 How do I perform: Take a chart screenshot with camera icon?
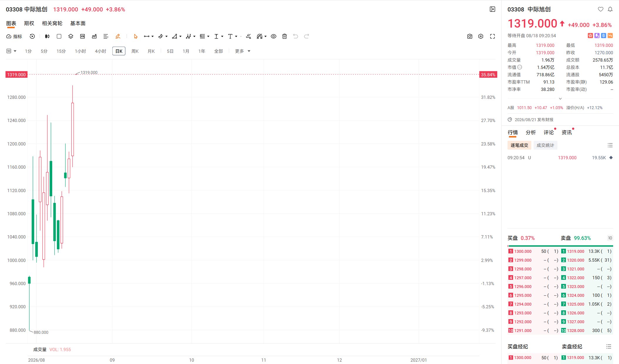[470, 36]
